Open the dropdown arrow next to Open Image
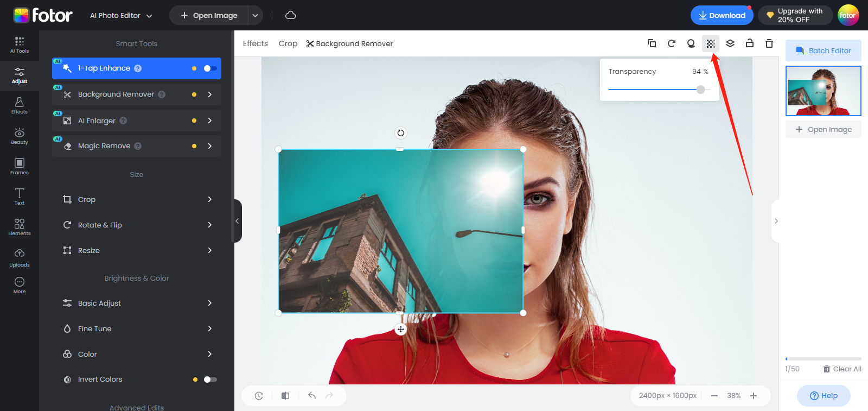This screenshot has height=411, width=868. [256, 15]
